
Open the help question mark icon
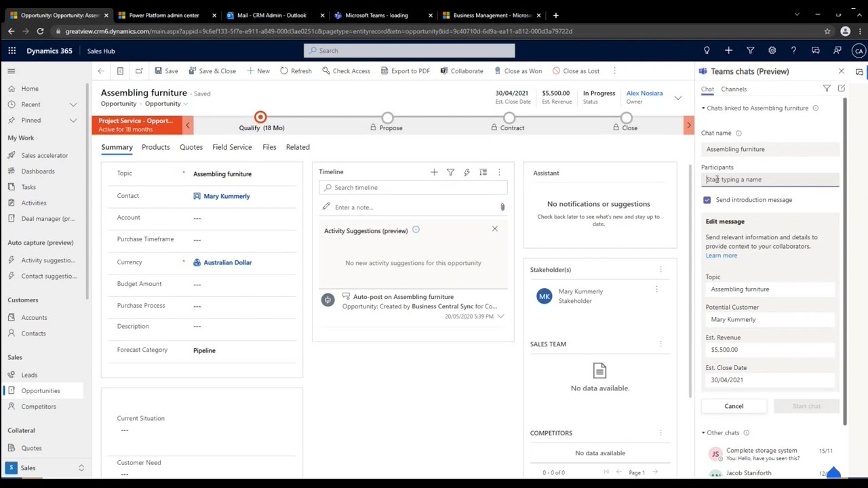pos(793,51)
